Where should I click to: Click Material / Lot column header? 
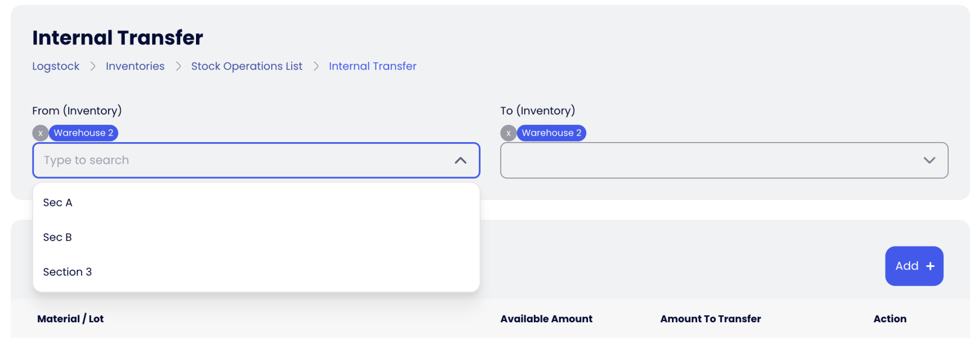click(x=71, y=319)
